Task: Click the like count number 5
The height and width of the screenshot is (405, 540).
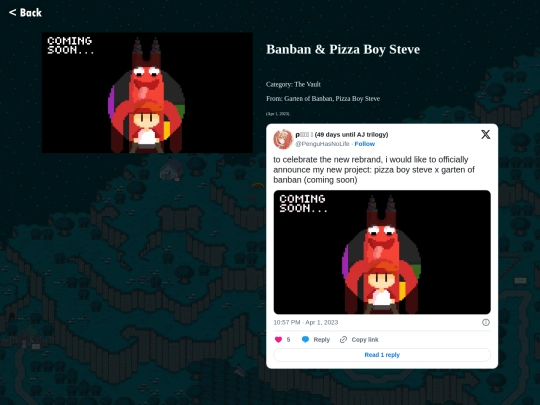Action: (x=289, y=340)
